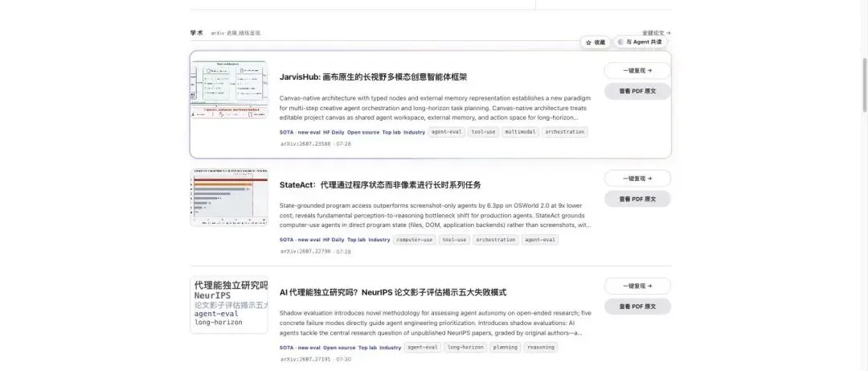
Task: Click the 学术 section heading
Action: point(197,33)
